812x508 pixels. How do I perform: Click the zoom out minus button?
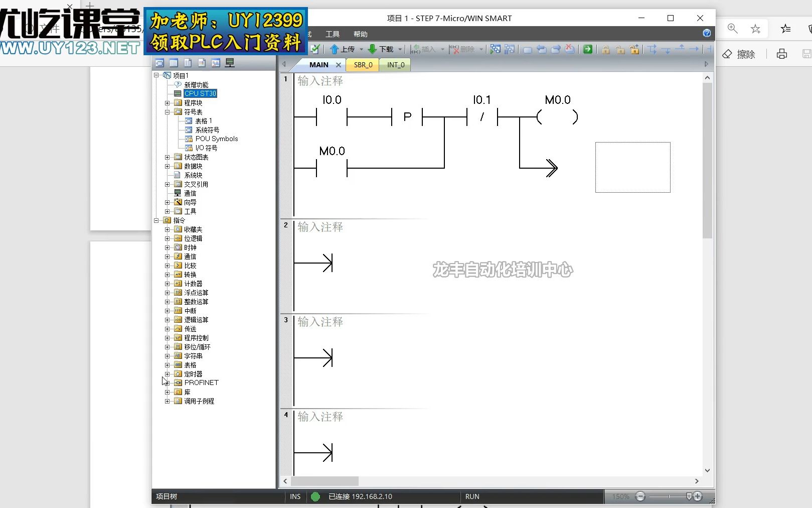point(640,496)
